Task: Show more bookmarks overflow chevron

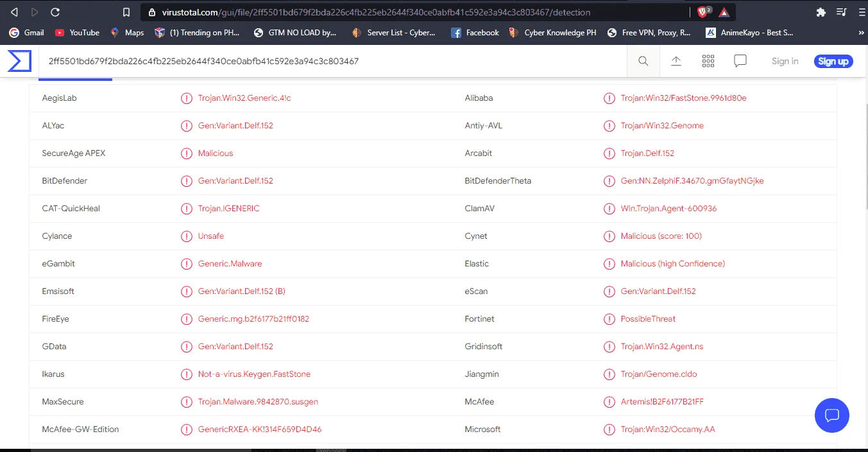Action: point(861,33)
